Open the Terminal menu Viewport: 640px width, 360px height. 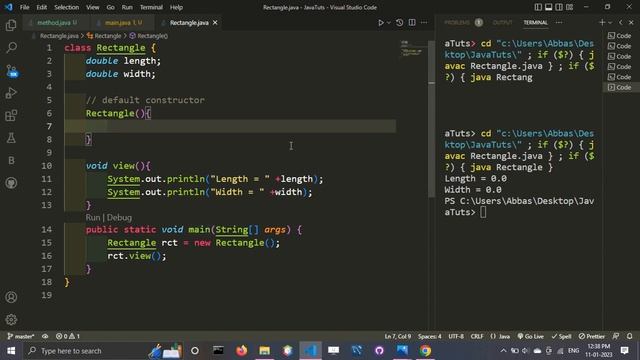(151, 7)
